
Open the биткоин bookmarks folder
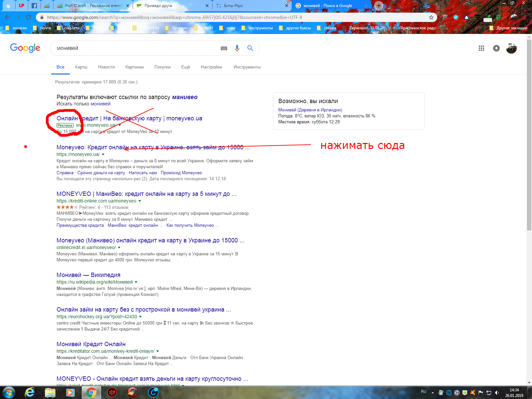(176, 28)
